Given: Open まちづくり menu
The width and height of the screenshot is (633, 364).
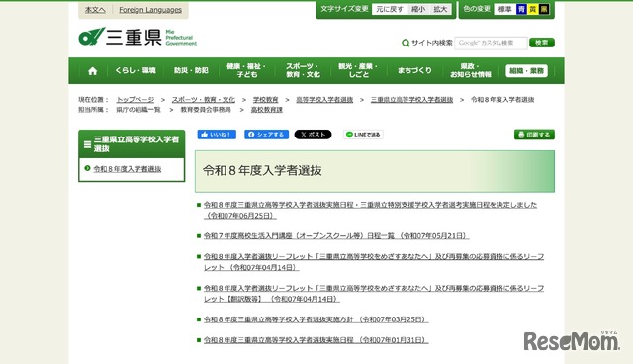Looking at the screenshot, I should click(x=414, y=70).
